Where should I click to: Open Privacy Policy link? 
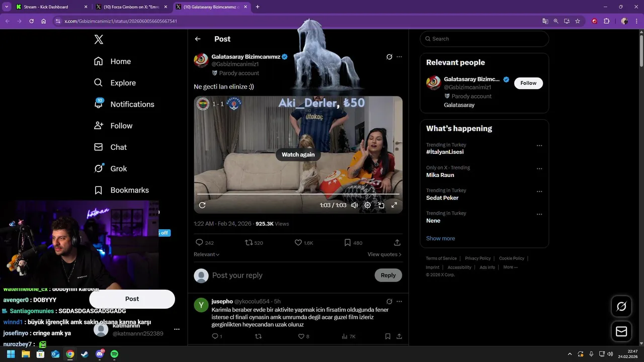click(477, 258)
